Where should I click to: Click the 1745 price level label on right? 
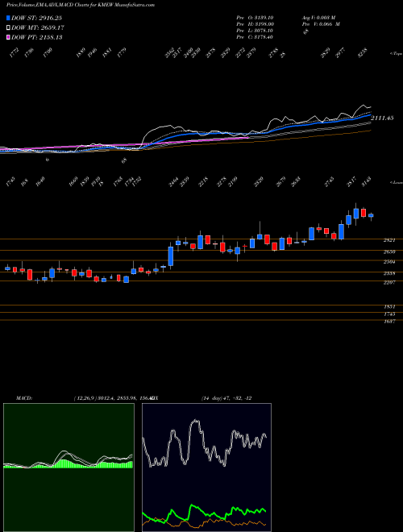click(389, 314)
